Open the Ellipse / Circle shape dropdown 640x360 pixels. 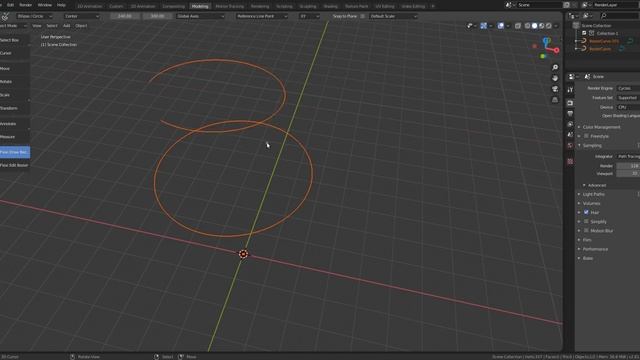(x=35, y=16)
